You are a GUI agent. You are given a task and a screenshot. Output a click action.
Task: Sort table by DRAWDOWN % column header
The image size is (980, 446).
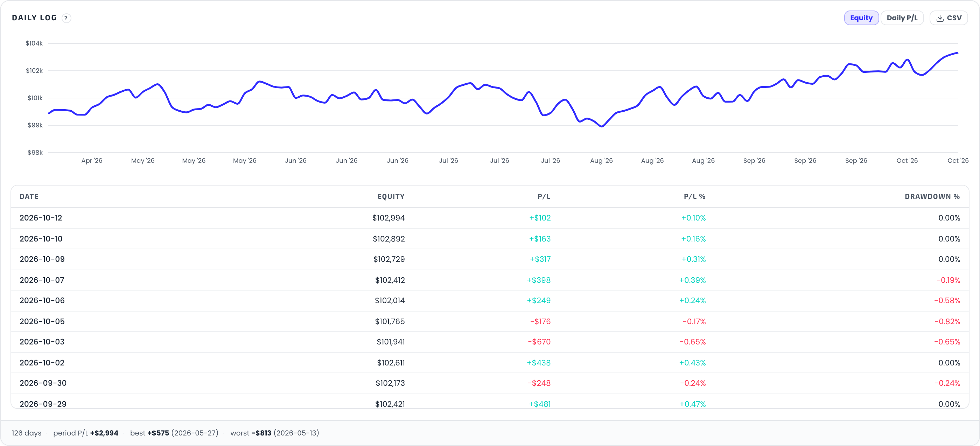click(x=932, y=196)
